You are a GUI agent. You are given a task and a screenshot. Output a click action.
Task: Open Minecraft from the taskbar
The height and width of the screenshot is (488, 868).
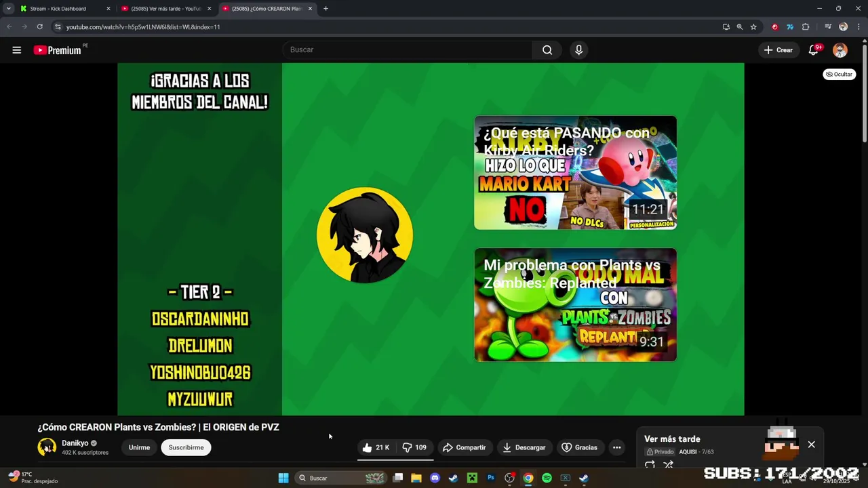[x=472, y=478]
